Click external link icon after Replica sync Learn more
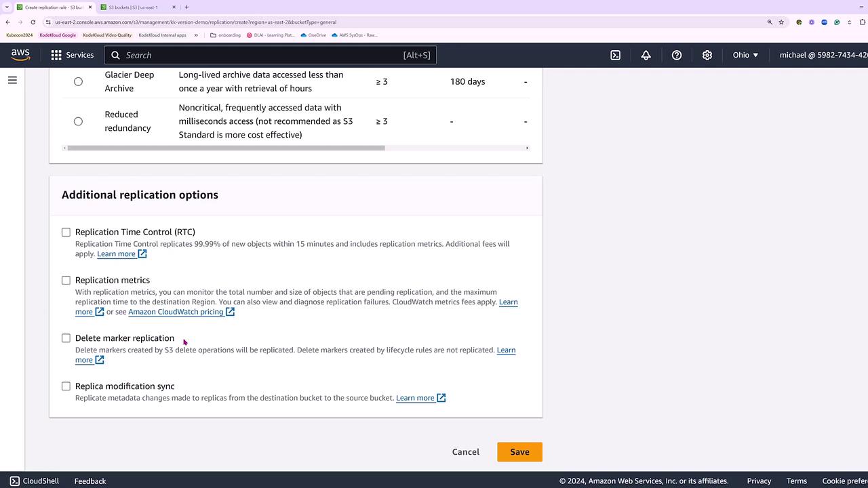This screenshot has width=868, height=488. (441, 398)
